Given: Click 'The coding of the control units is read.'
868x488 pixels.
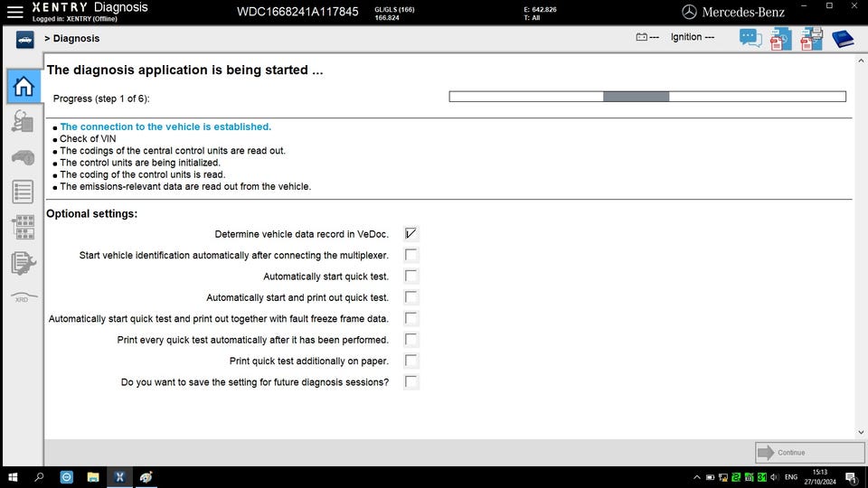Looking at the screenshot, I should 142,174.
